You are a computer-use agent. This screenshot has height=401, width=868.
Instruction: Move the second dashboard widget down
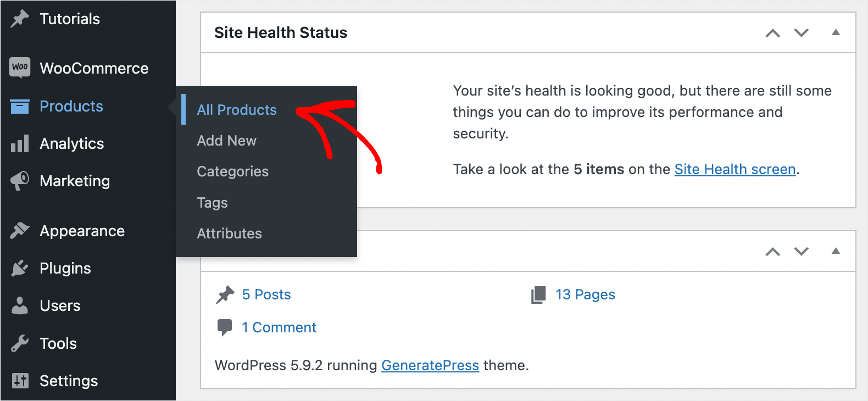point(802,252)
